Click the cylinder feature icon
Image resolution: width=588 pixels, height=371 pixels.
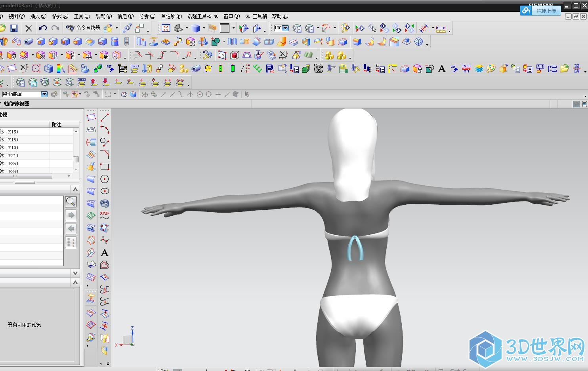pos(115,42)
